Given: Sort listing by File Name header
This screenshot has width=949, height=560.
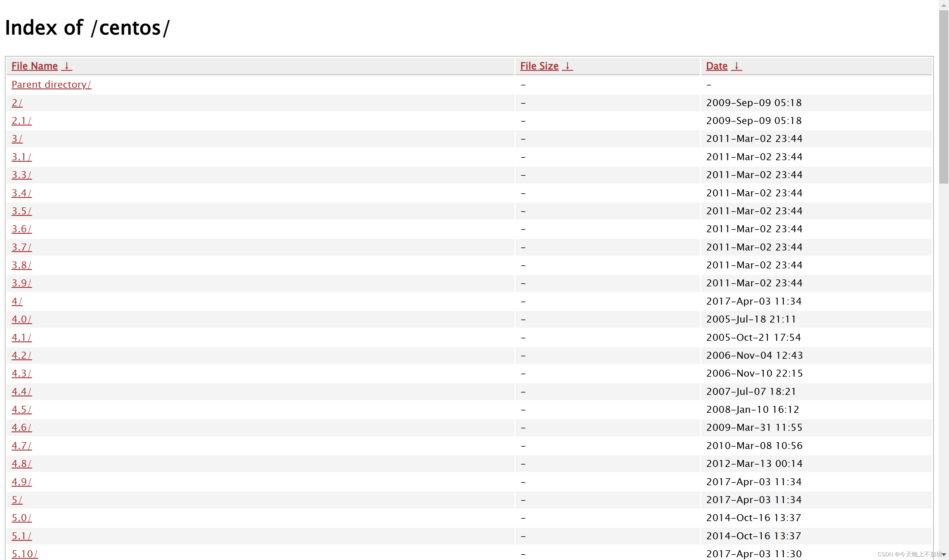Looking at the screenshot, I should [34, 66].
